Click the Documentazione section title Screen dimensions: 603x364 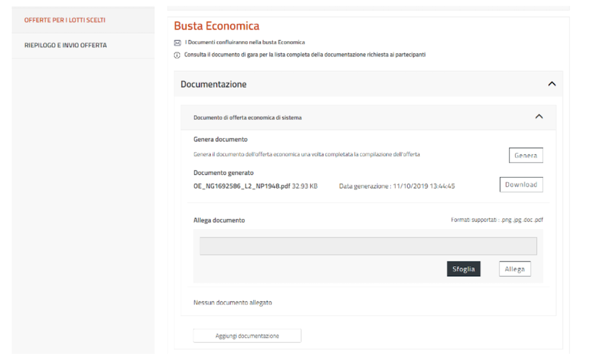(213, 84)
